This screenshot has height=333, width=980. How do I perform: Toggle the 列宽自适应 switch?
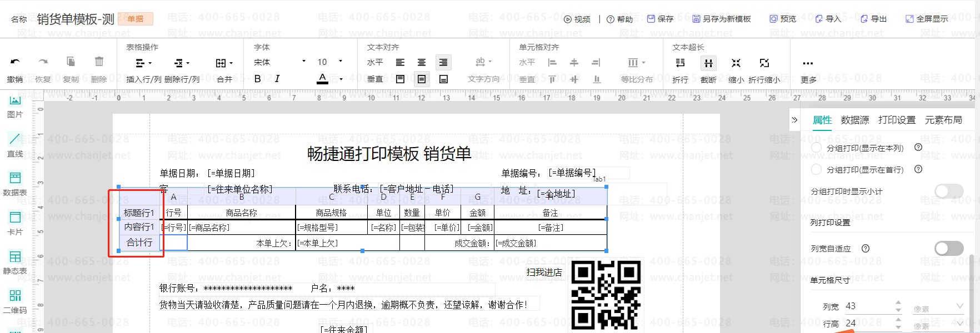(948, 248)
